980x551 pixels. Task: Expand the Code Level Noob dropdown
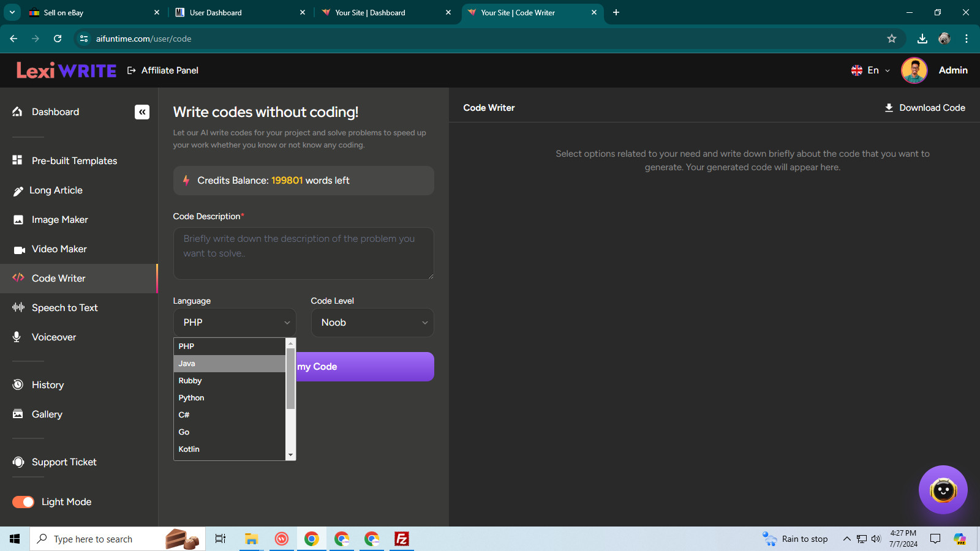[x=372, y=323]
